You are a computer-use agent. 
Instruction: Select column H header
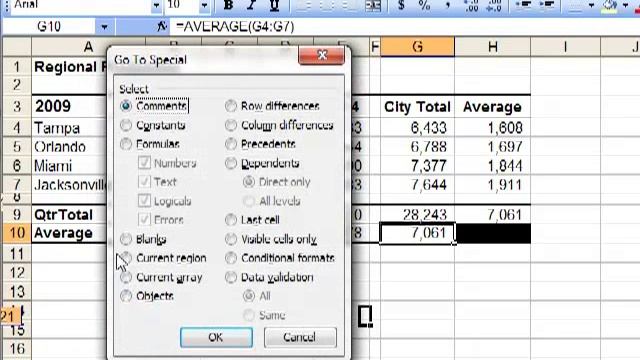tap(492, 47)
